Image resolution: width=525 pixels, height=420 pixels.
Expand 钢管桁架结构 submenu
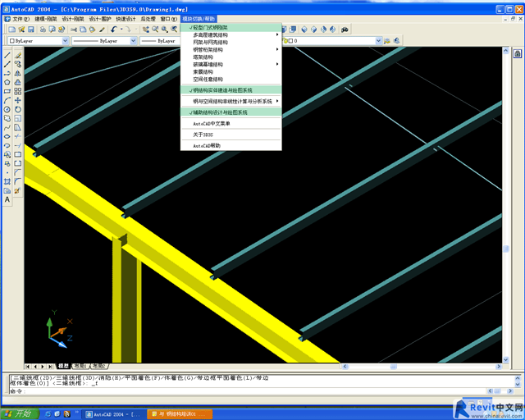click(231, 49)
